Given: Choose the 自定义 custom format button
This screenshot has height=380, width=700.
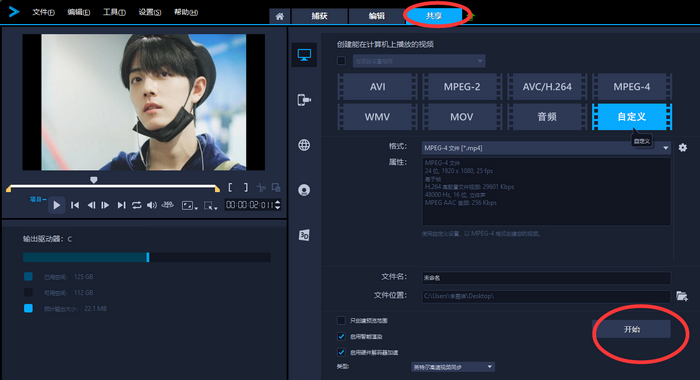Looking at the screenshot, I should (632, 117).
